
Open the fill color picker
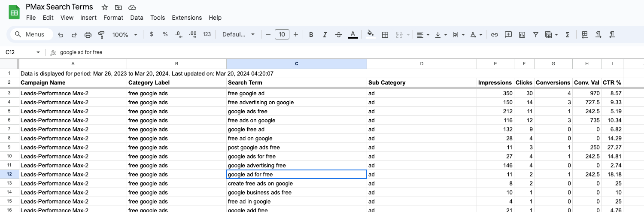pos(371,35)
